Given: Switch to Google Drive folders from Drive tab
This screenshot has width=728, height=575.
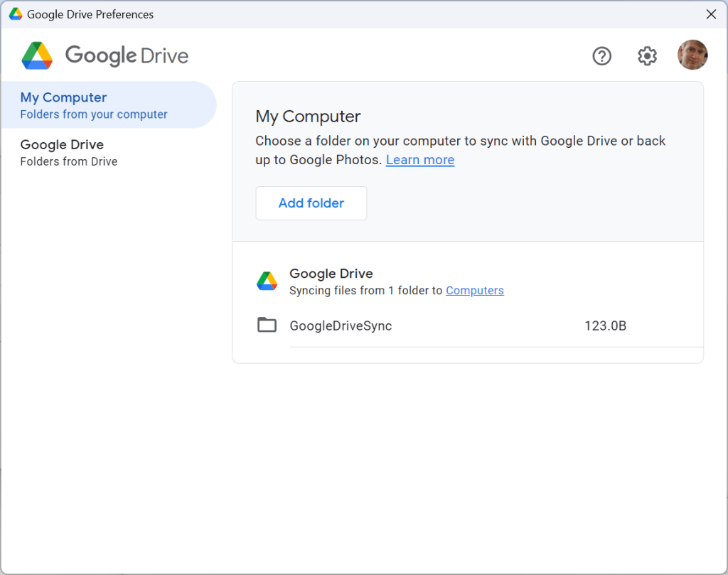Looking at the screenshot, I should coord(69,152).
